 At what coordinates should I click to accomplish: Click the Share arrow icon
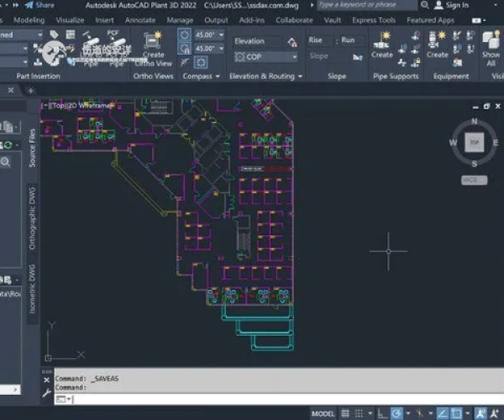point(27,5)
